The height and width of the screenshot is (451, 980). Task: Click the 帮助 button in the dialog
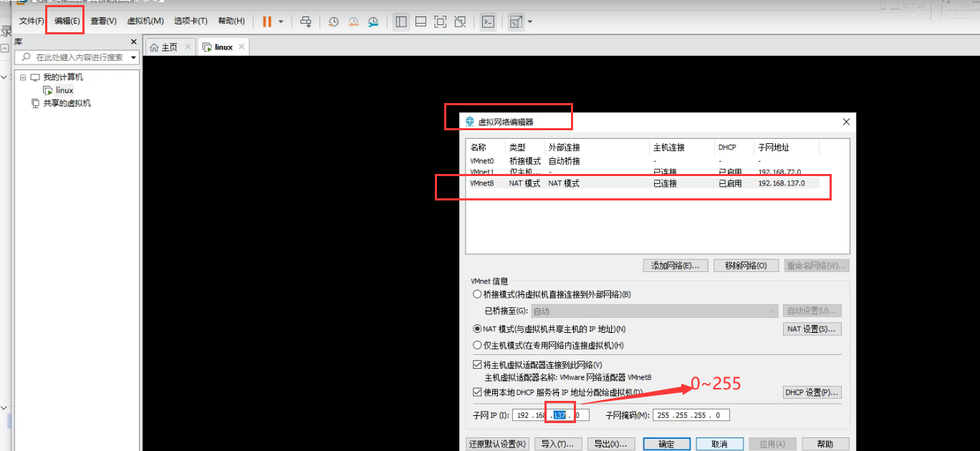[x=826, y=444]
